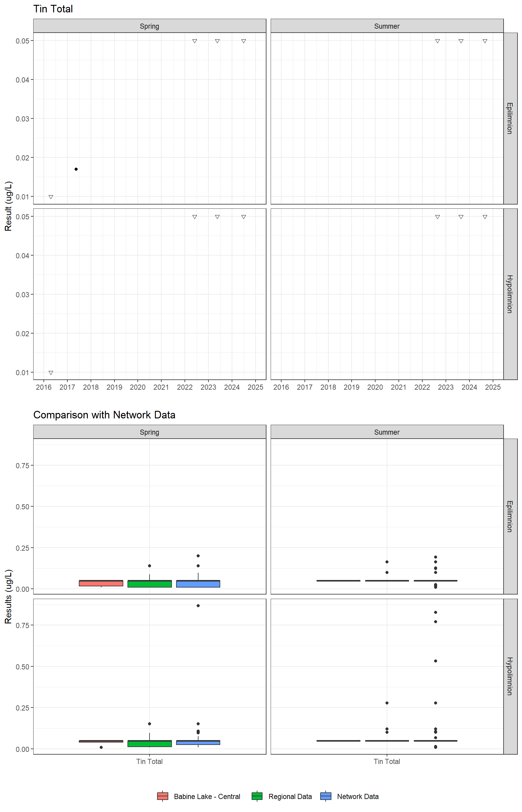Click the green boxplot in Spring Epilimnion comparison
This screenshot has width=522, height=812.
(x=150, y=584)
